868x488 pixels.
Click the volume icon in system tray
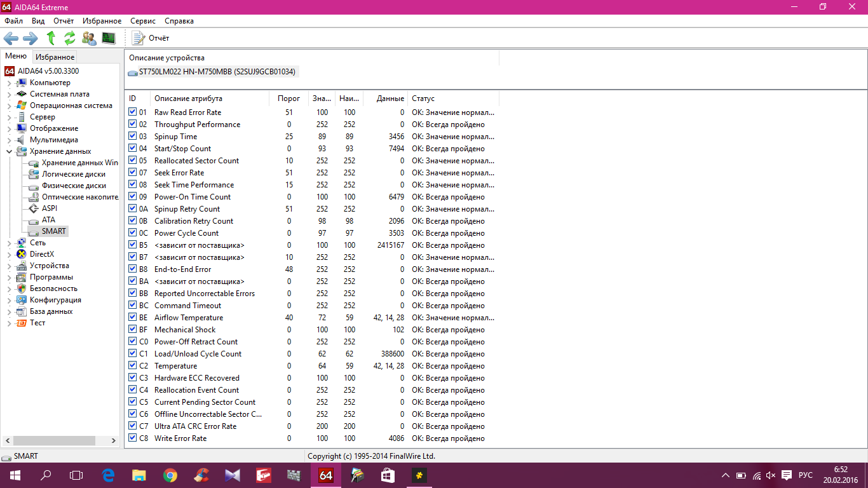tap(771, 475)
